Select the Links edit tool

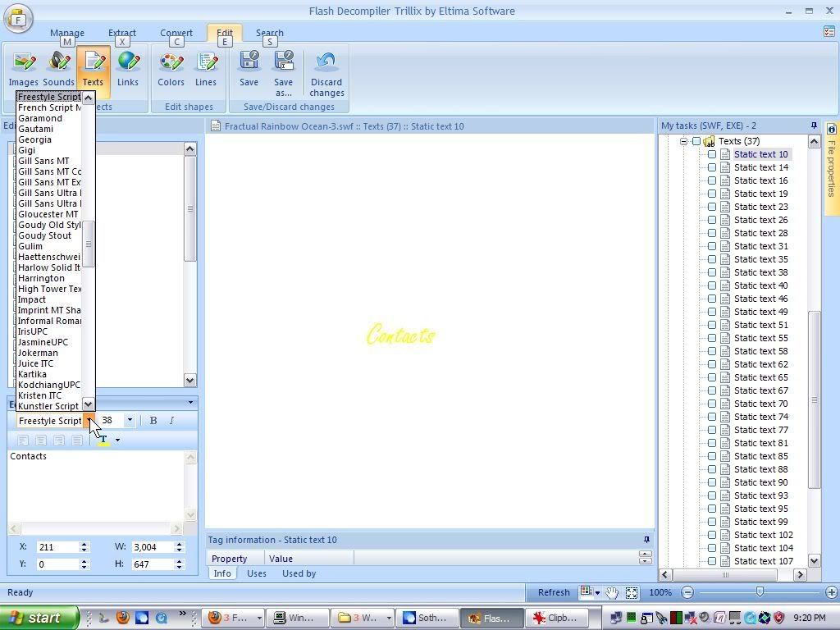pyautogui.click(x=127, y=68)
